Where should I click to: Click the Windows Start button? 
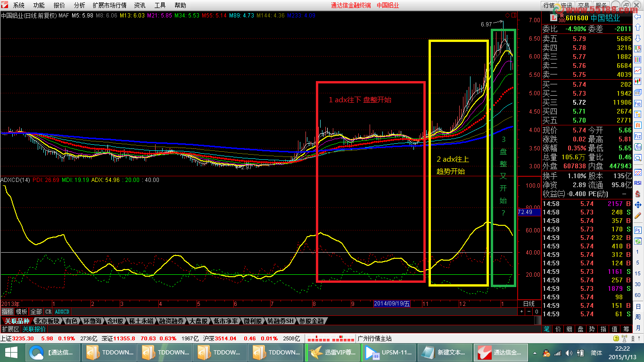coord(12,352)
